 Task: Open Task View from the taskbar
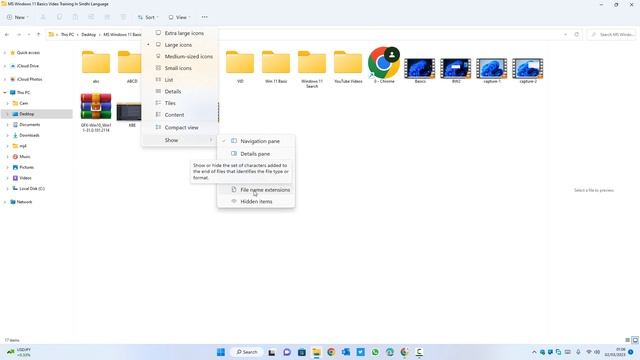271,352
